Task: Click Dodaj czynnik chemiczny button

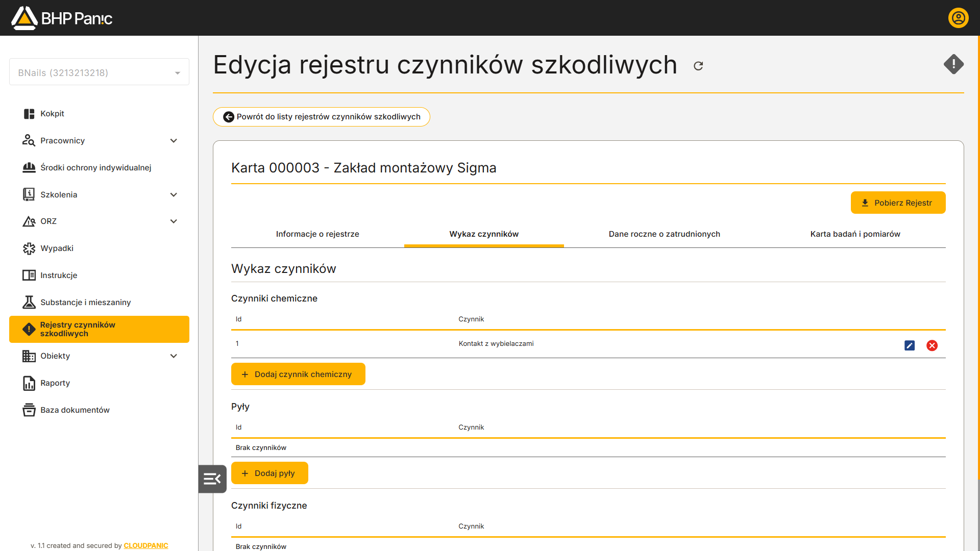Action: coord(298,374)
